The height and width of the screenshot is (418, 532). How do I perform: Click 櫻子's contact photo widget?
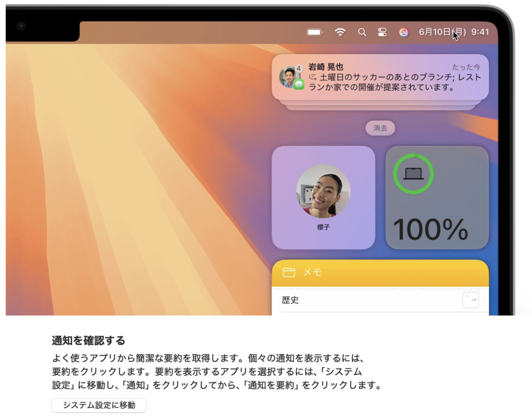pyautogui.click(x=323, y=191)
